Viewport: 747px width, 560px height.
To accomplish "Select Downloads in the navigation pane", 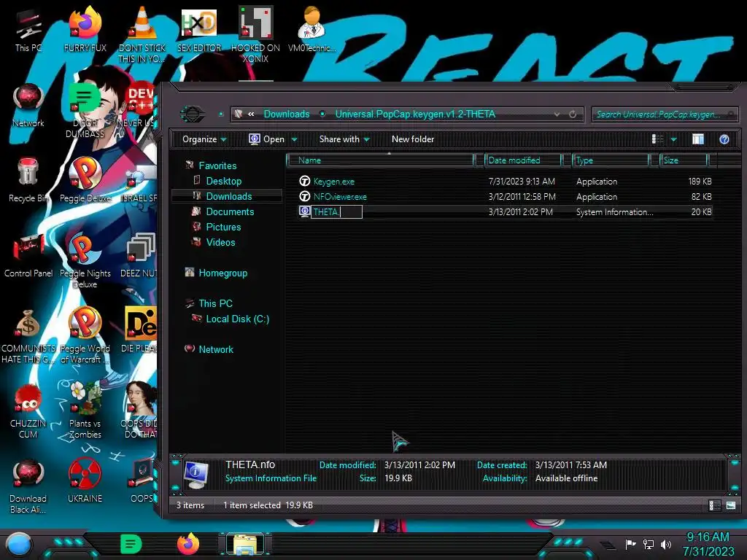I will click(x=228, y=196).
